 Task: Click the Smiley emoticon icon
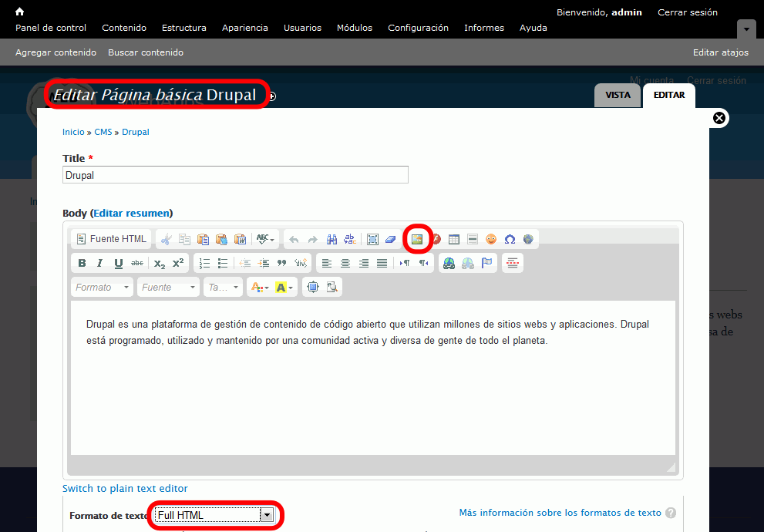[x=491, y=239]
